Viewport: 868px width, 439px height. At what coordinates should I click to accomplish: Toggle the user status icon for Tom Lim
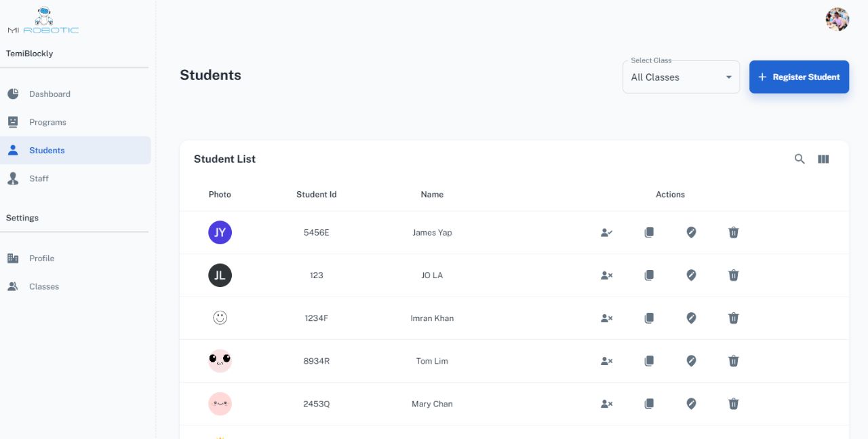coord(606,361)
